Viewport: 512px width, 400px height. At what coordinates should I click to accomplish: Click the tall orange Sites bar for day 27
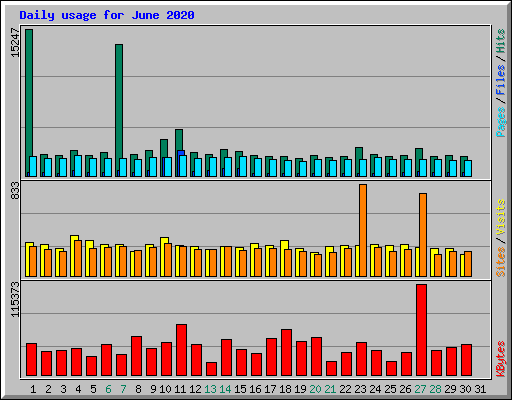tap(423, 235)
